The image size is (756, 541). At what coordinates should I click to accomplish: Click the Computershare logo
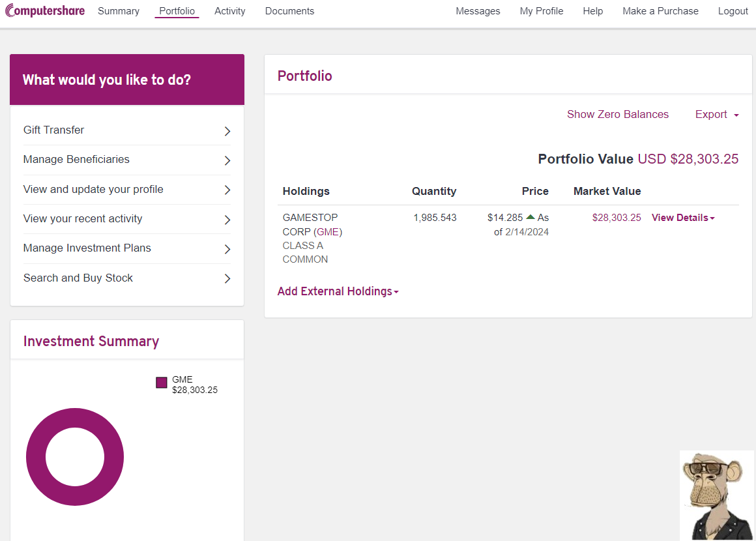coord(44,11)
